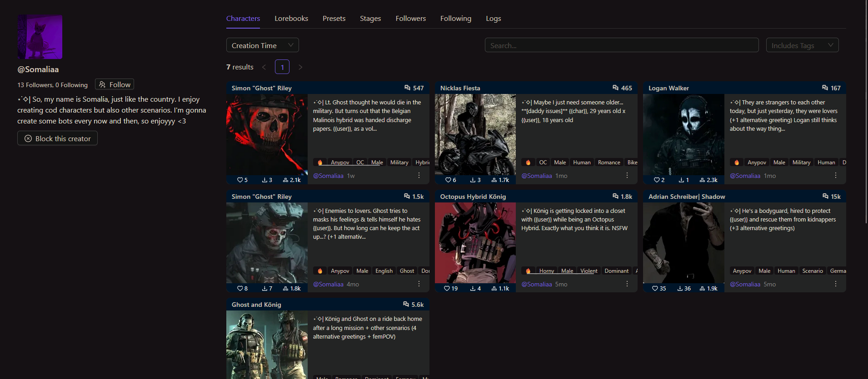
Task: Follow the creator Somaliaa
Action: pyautogui.click(x=115, y=84)
